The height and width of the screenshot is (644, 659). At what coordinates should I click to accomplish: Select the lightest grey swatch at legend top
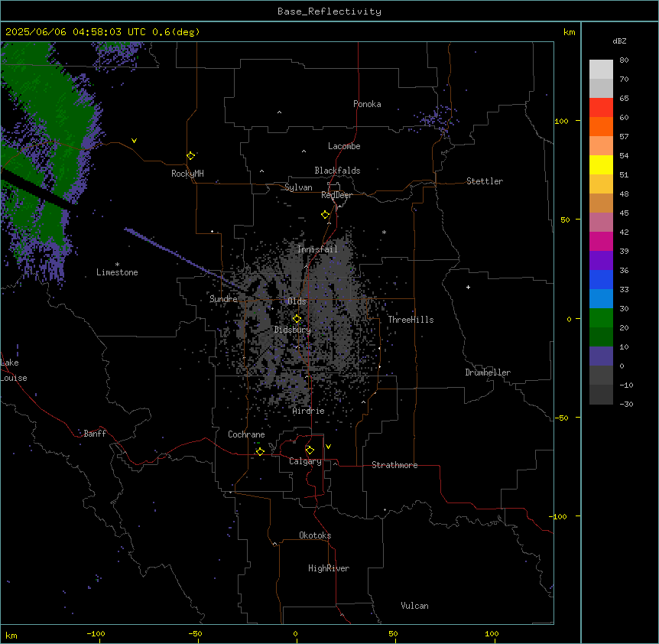(x=601, y=69)
